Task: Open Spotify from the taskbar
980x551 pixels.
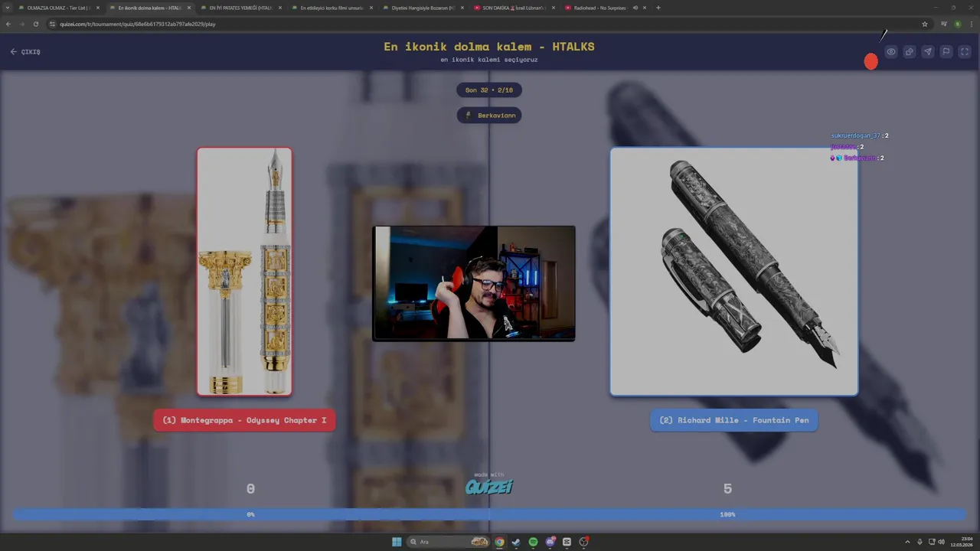Action: [533, 542]
